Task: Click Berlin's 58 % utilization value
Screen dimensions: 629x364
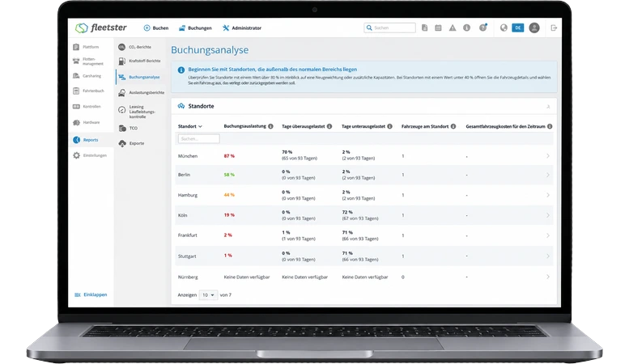Action: [229, 175]
